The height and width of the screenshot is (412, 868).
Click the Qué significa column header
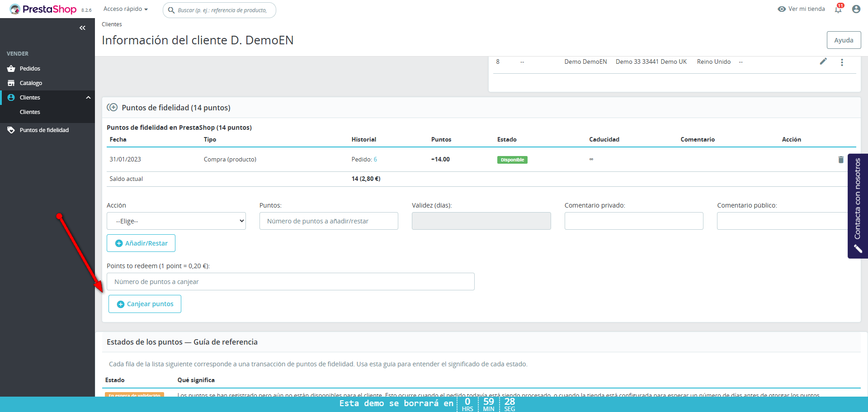196,380
